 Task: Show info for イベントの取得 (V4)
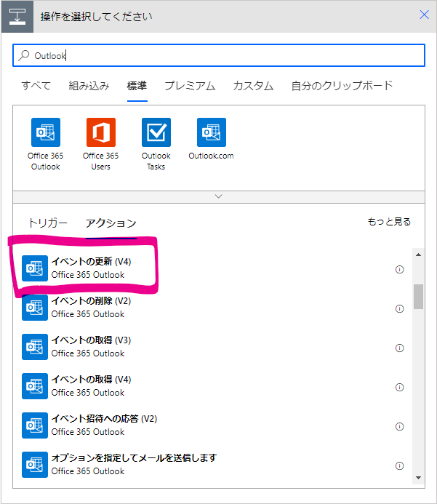[399, 388]
